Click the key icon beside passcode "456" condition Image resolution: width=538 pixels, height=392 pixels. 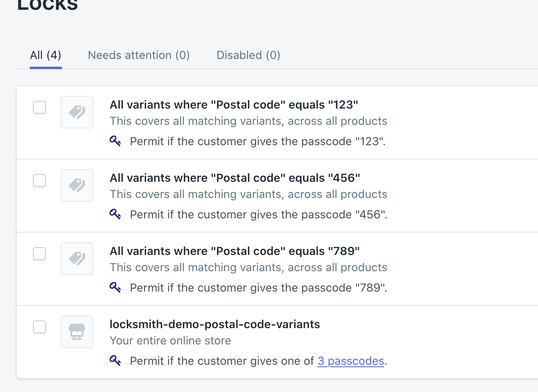tap(115, 214)
